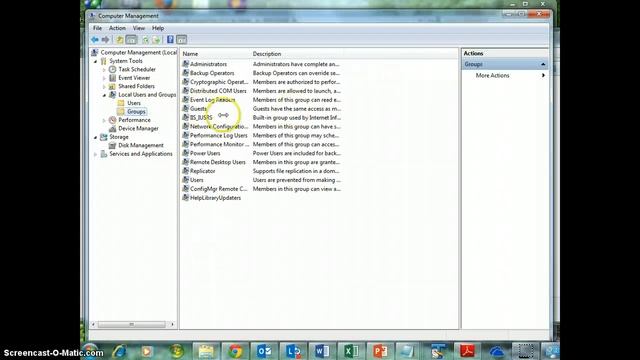Toggle the Show/Hide Action Pane toolbar icon
The width and height of the screenshot is (640, 360).
click(x=182, y=40)
